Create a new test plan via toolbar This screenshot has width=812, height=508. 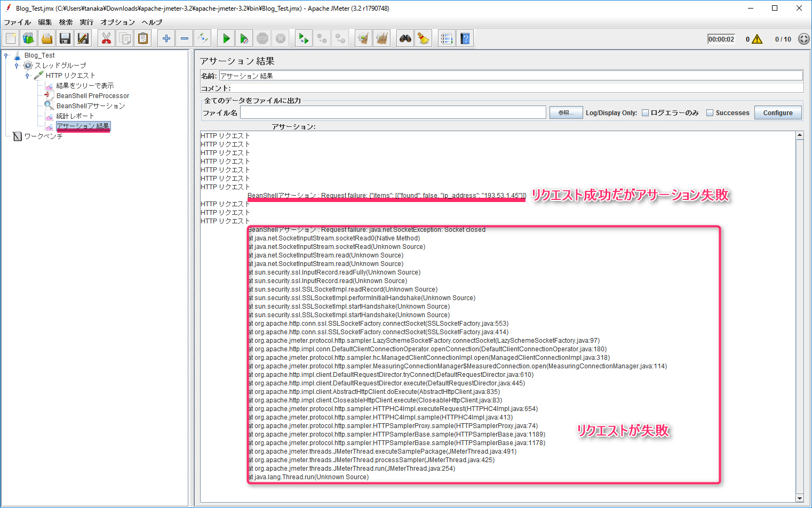(x=11, y=38)
